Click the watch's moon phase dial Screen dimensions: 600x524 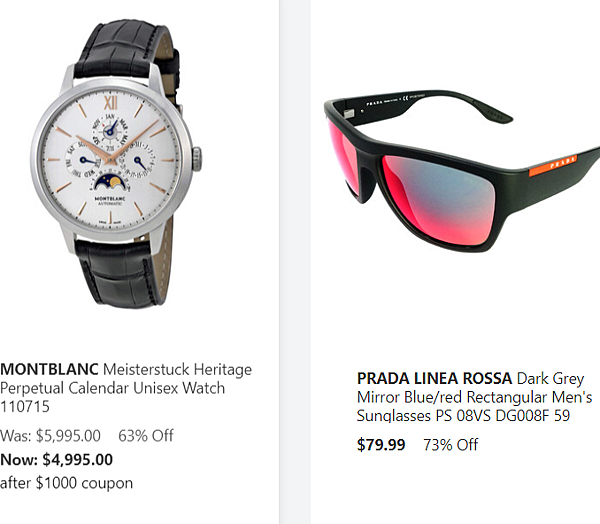[x=108, y=182]
